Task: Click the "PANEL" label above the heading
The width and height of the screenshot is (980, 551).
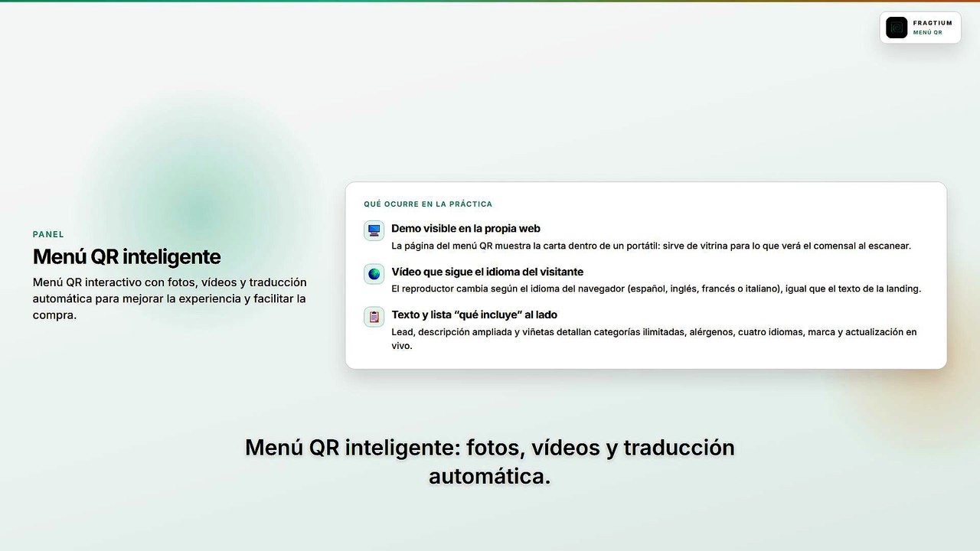Action: tap(48, 234)
